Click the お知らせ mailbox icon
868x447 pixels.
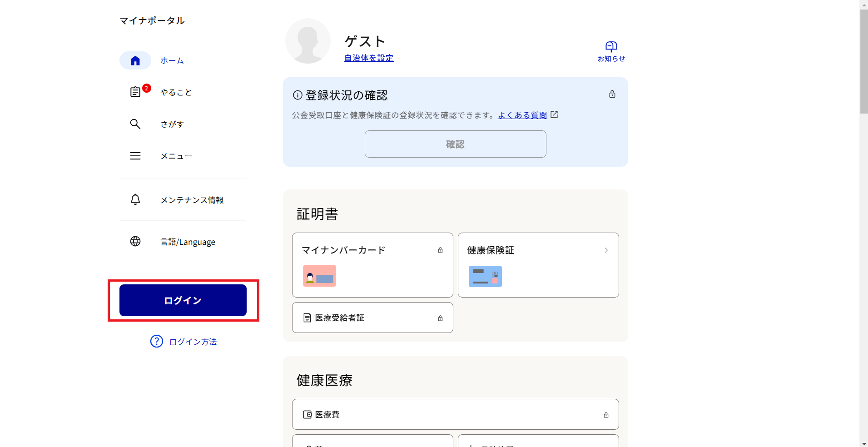pyautogui.click(x=611, y=47)
